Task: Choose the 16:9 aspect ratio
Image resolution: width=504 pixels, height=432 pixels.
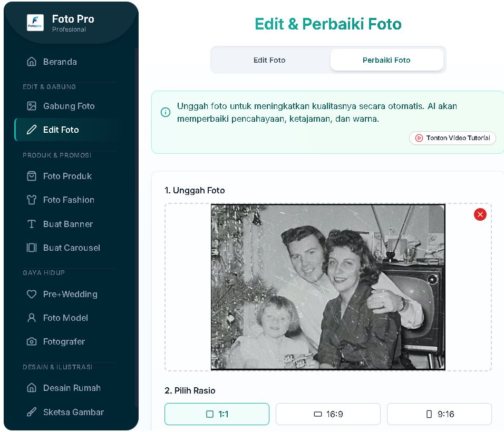Action: [327, 414]
